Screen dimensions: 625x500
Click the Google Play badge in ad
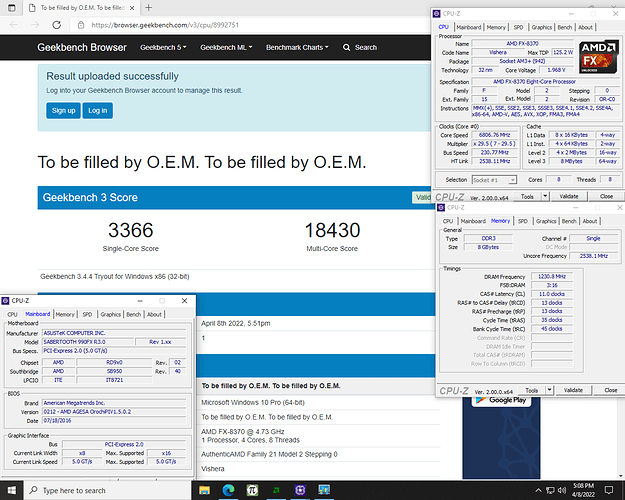[x=501, y=401]
